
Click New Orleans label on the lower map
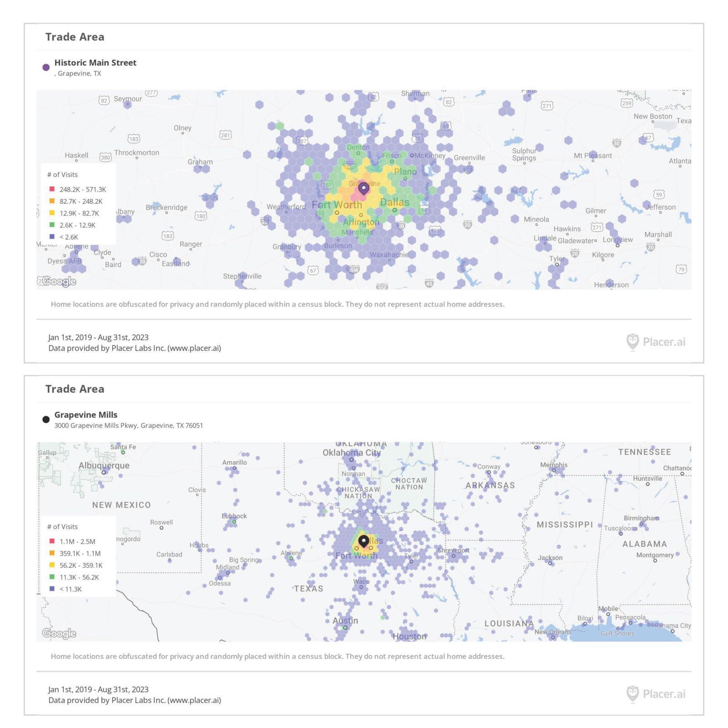(x=552, y=632)
